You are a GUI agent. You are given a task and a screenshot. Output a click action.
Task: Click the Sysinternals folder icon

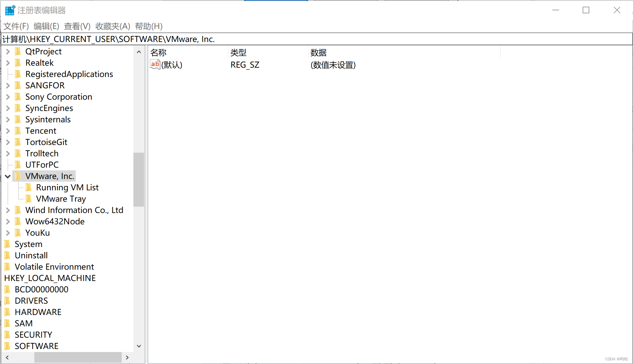click(18, 119)
